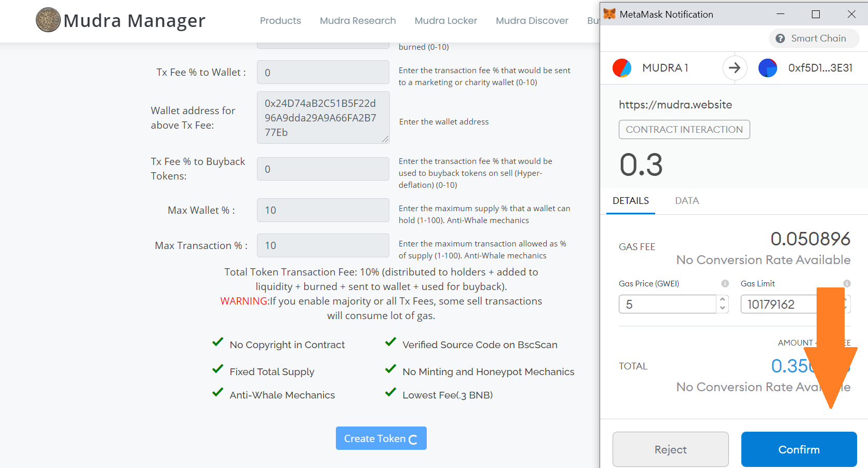868x468 pixels.
Task: Click the Smart Chain help question icon
Action: pyautogui.click(x=780, y=38)
